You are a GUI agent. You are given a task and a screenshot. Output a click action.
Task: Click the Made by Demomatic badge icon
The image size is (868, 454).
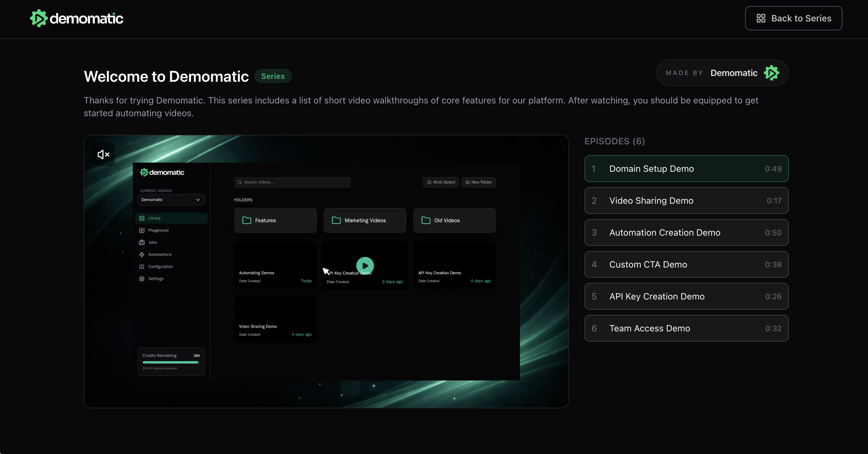pos(772,73)
